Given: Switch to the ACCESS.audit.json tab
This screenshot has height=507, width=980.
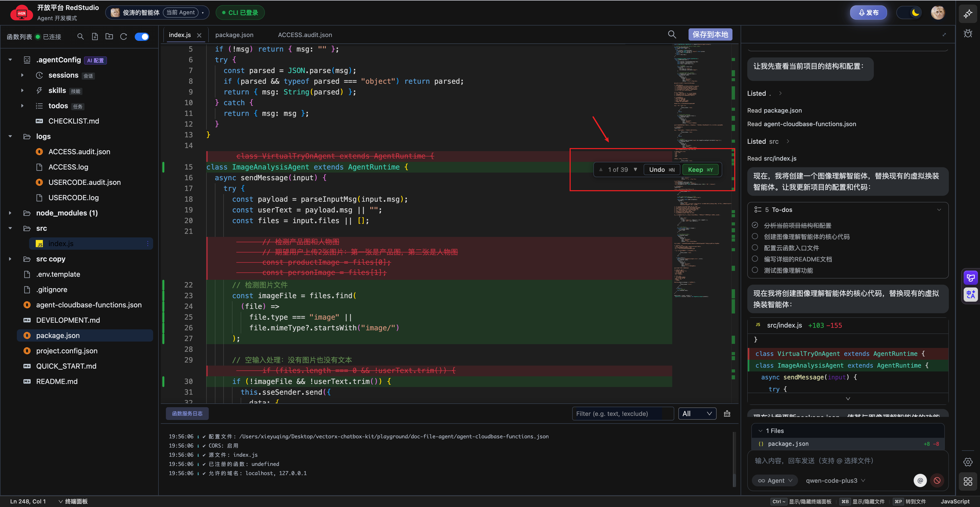Looking at the screenshot, I should coord(305,35).
